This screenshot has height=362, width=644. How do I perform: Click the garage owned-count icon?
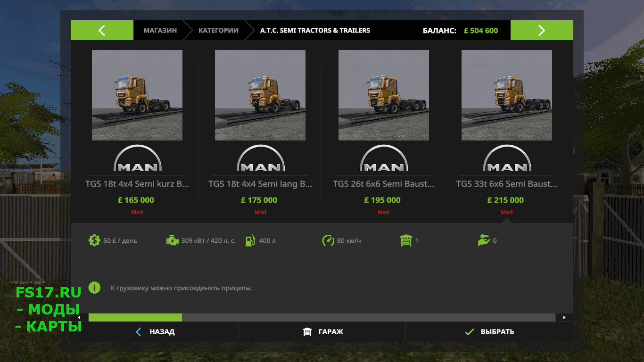tap(406, 240)
